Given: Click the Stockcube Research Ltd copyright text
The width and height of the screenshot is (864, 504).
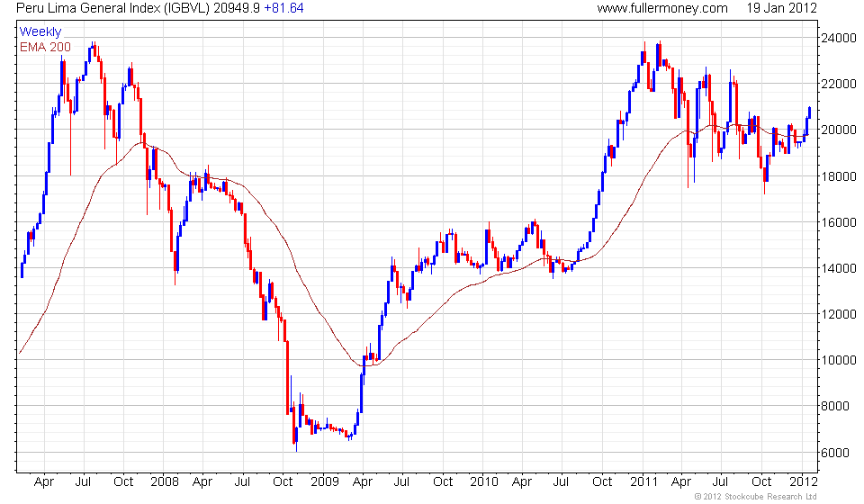Looking at the screenshot, I should (x=755, y=497).
